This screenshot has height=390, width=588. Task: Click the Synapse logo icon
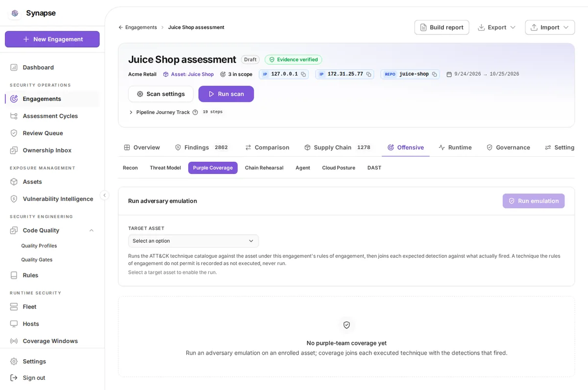[x=15, y=13]
